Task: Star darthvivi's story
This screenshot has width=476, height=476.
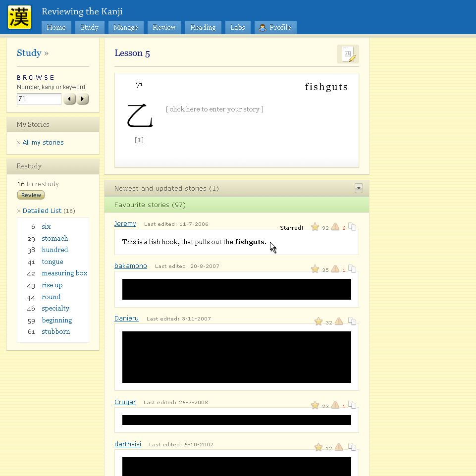Action: coord(318,447)
